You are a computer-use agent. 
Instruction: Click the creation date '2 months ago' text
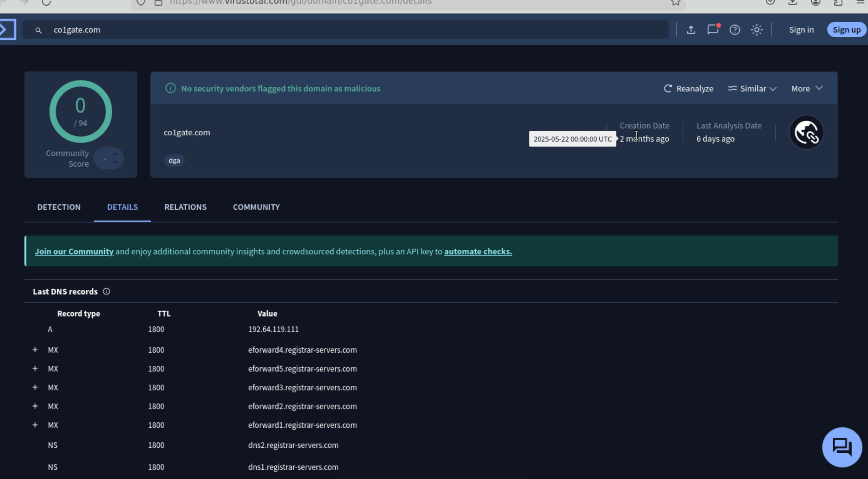tap(644, 139)
